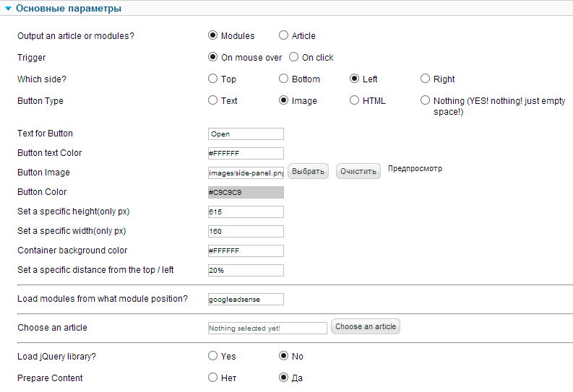
Task: Set Button Type to Nothing
Action: click(425, 100)
